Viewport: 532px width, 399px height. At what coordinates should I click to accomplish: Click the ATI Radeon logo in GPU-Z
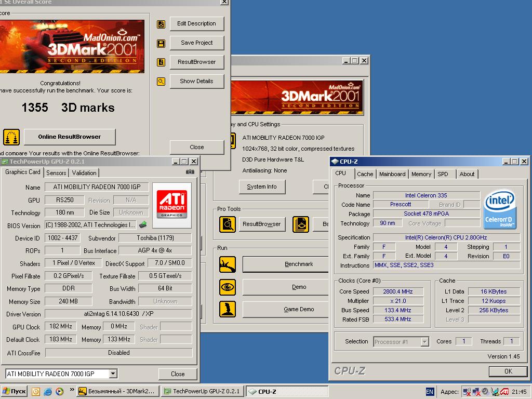tap(171, 205)
